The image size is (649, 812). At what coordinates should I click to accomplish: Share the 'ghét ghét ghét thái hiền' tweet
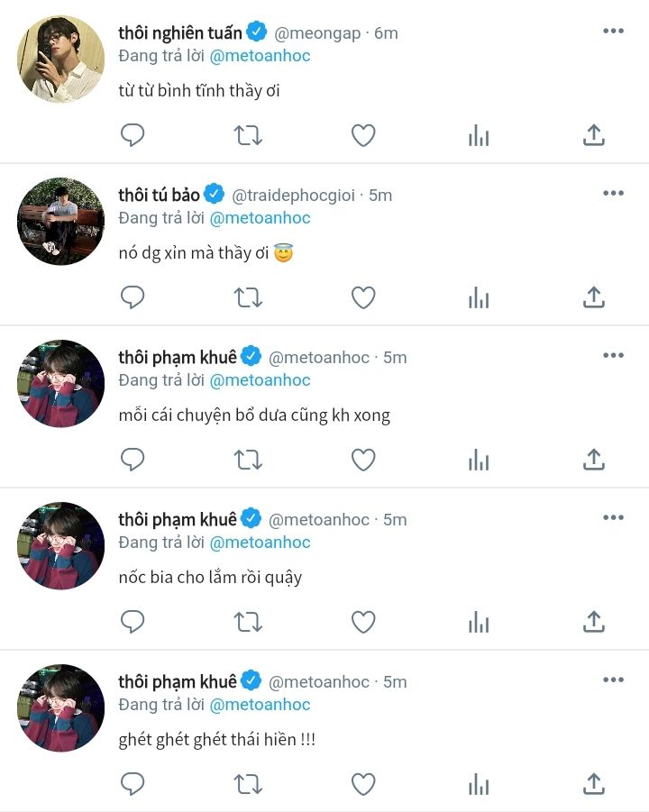[593, 784]
